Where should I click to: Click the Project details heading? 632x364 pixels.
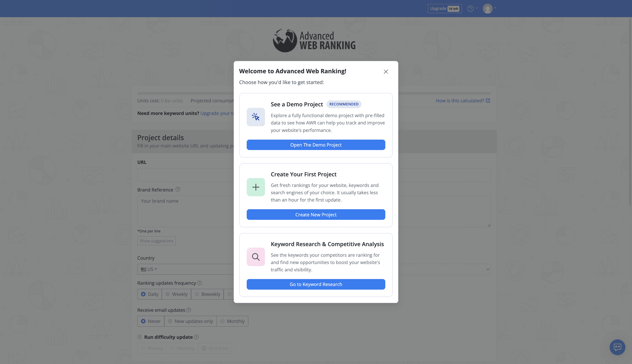point(160,137)
